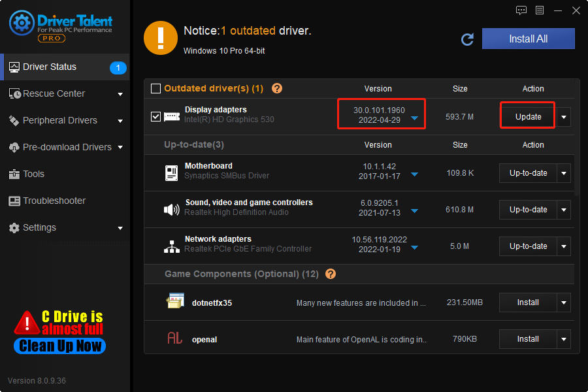This screenshot has height=392, width=588.
Task: Open Peripheral Drivers from the sidebar
Action: tap(65, 120)
